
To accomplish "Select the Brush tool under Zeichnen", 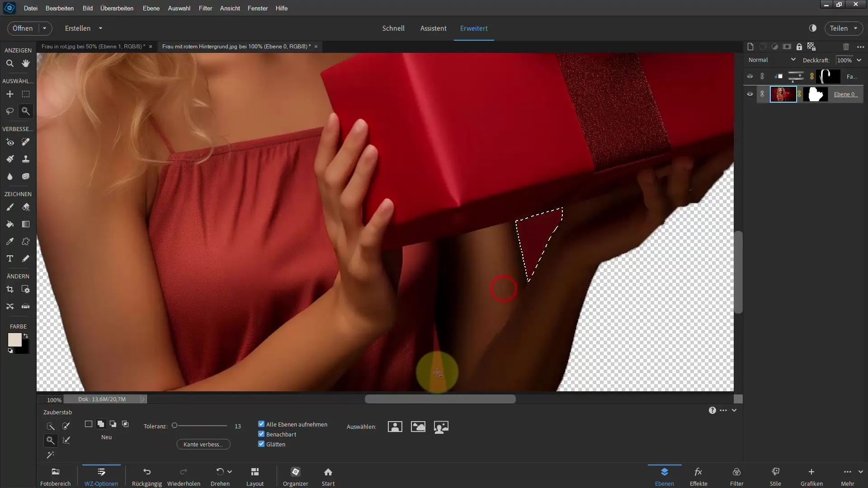I will click(x=9, y=207).
